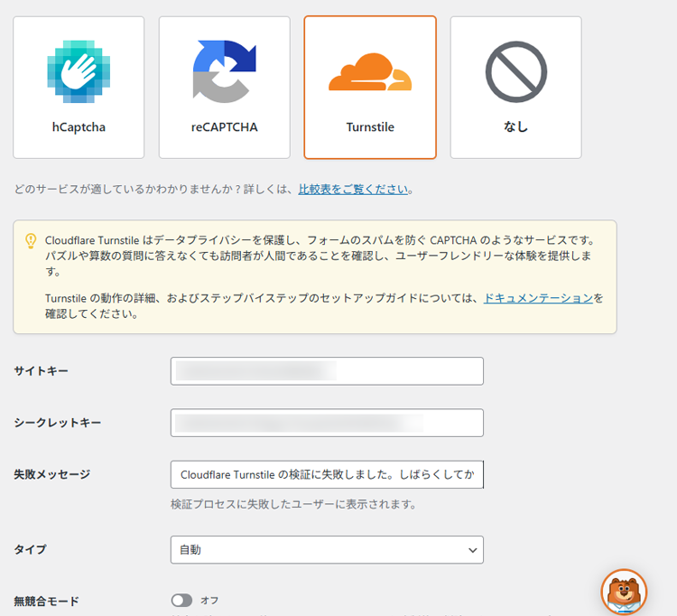Image resolution: width=677 pixels, height=616 pixels.
Task: Click the 検証プロセスに失敗した helper text
Action: click(x=293, y=504)
